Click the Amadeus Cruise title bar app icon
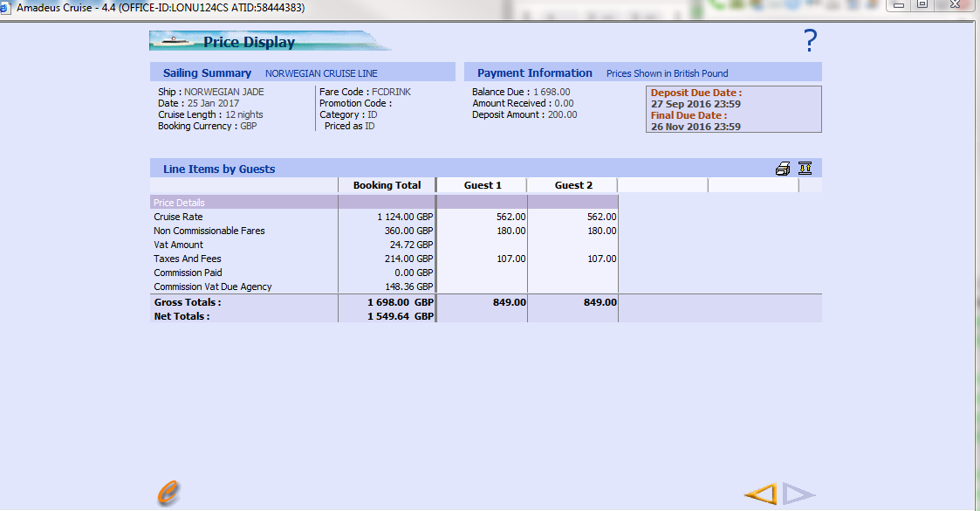 pyautogui.click(x=5, y=8)
